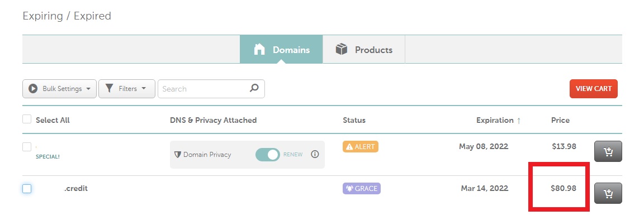
Task: Open the Bulk Settings dropdown
Action: [x=60, y=89]
